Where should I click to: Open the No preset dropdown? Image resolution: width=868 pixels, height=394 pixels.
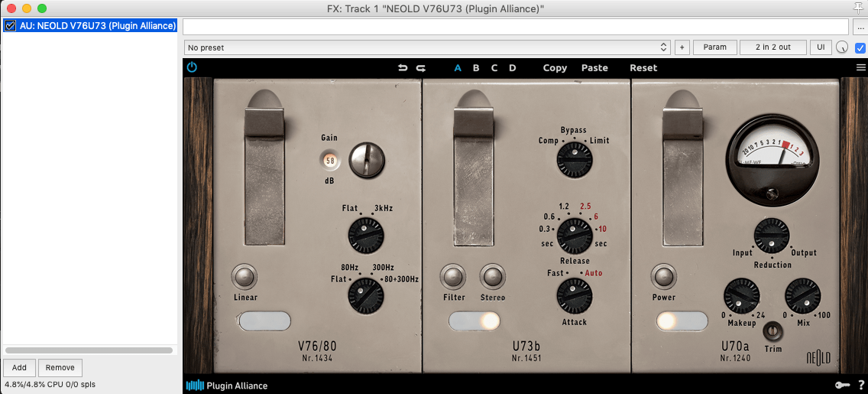click(x=427, y=47)
